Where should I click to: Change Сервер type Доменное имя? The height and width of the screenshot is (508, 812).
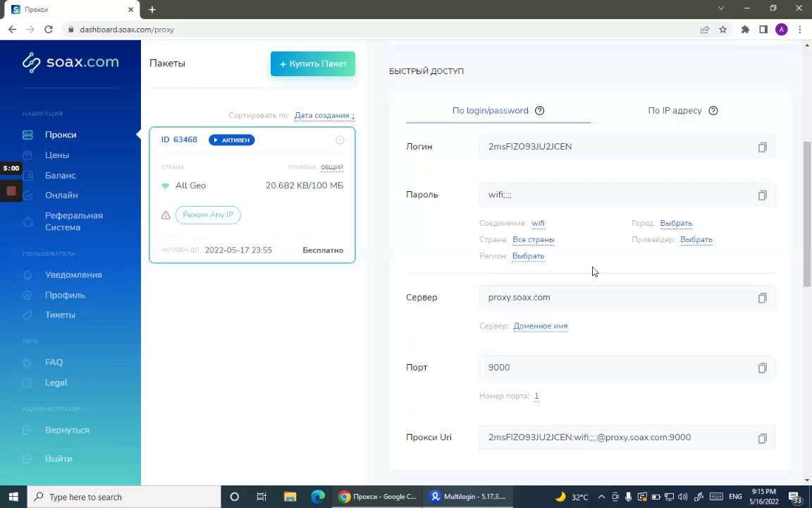[x=540, y=326]
